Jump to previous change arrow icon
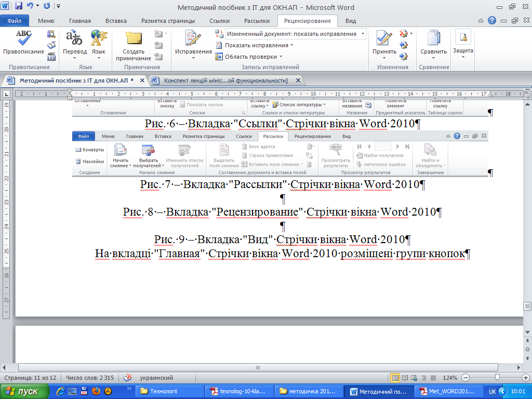 tap(403, 45)
